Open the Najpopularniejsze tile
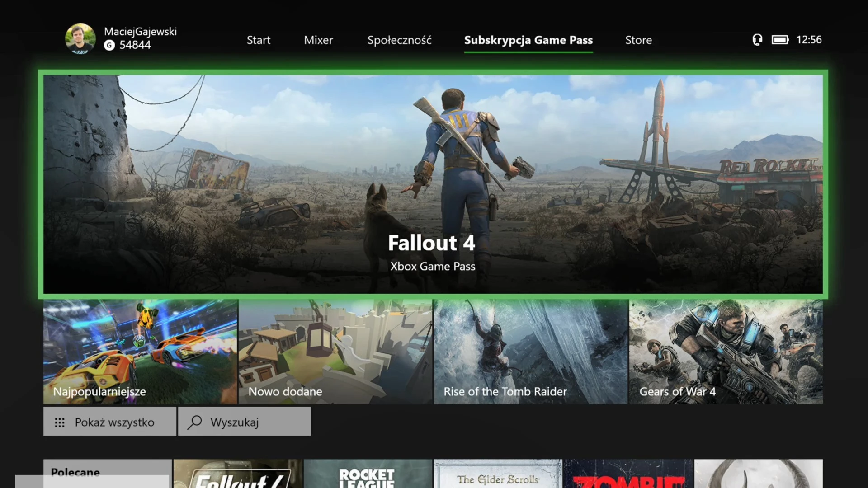This screenshot has width=868, height=488. click(140, 352)
